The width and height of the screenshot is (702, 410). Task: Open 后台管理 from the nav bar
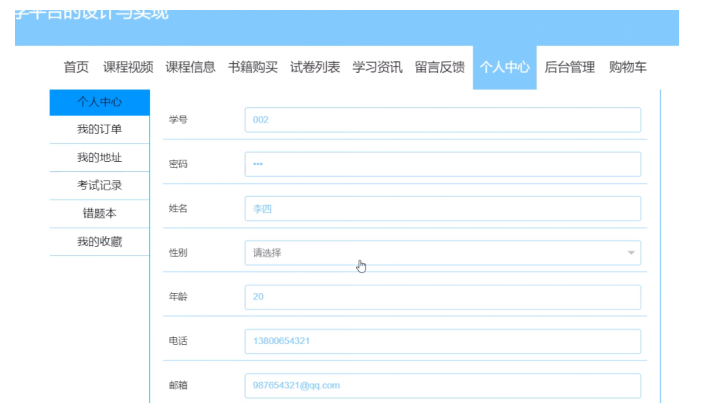click(569, 67)
